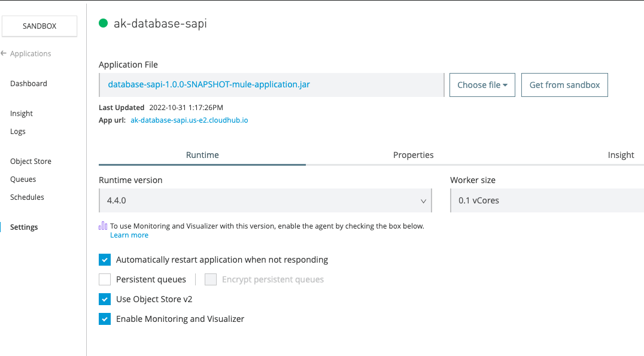Enable the Persistent queues checkbox
The width and height of the screenshot is (644, 356).
tap(105, 279)
